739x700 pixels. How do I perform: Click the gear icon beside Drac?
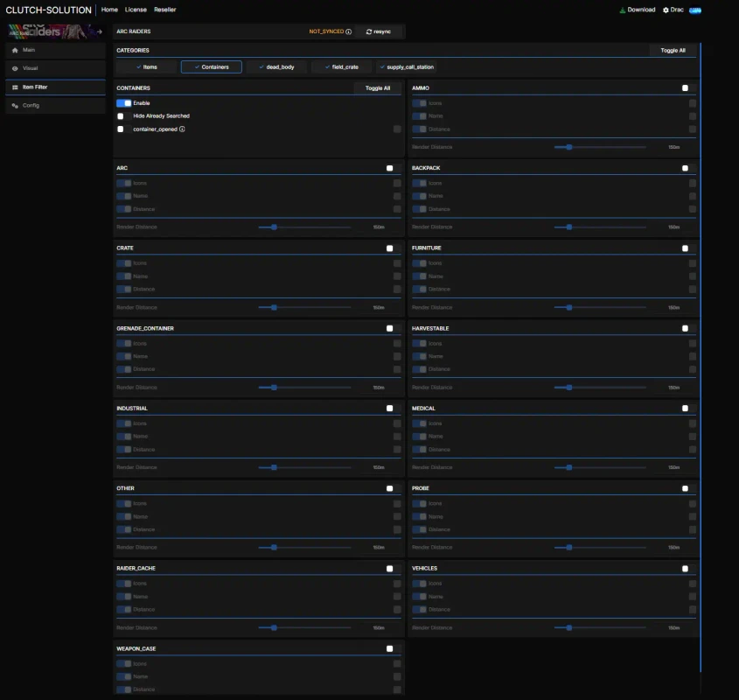pos(666,10)
